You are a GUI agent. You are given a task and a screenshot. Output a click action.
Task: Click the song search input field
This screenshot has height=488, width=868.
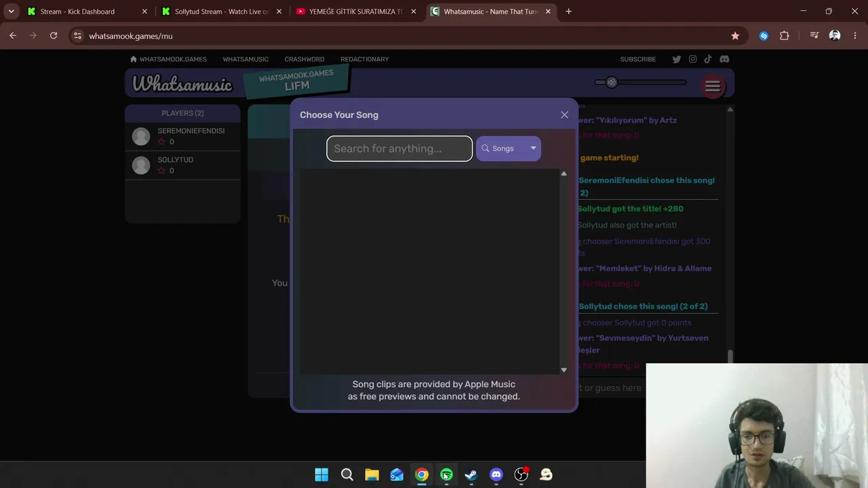tap(399, 148)
